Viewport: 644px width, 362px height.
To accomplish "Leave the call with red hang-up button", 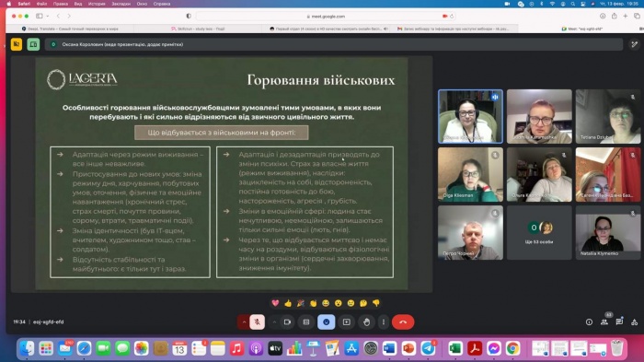I will (403, 322).
